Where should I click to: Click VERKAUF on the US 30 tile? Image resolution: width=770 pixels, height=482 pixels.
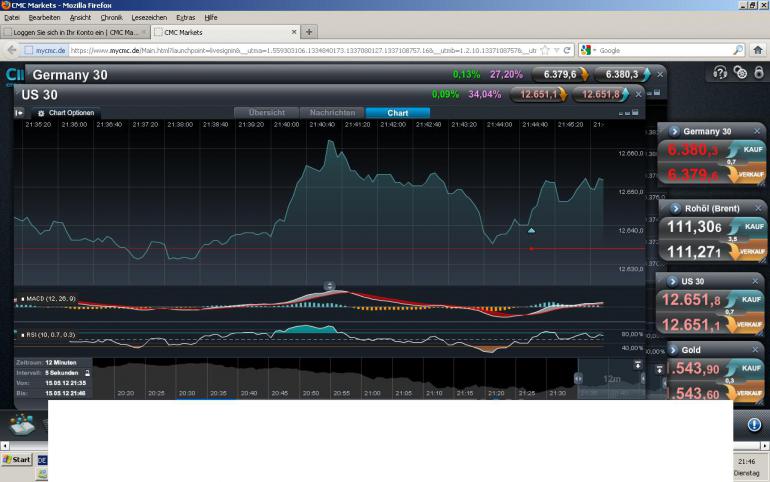tap(747, 324)
